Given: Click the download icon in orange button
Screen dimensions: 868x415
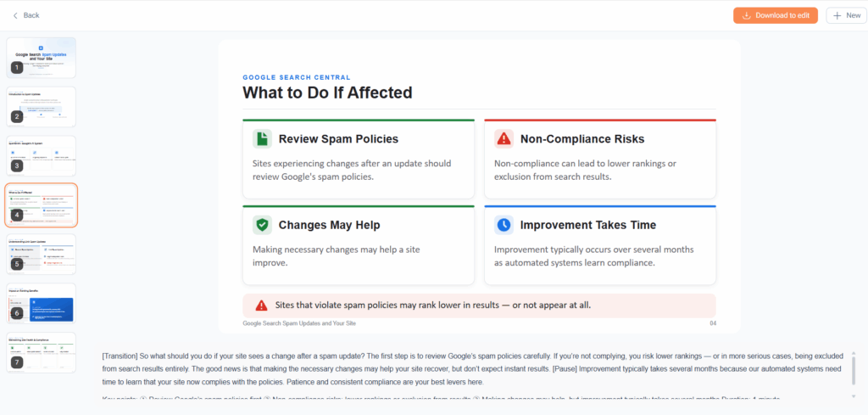Looking at the screenshot, I should (746, 15).
